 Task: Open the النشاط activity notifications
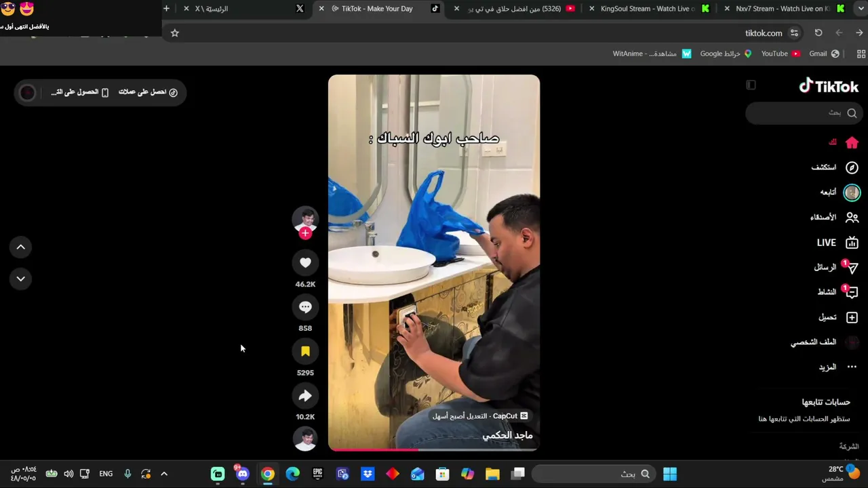(x=837, y=292)
